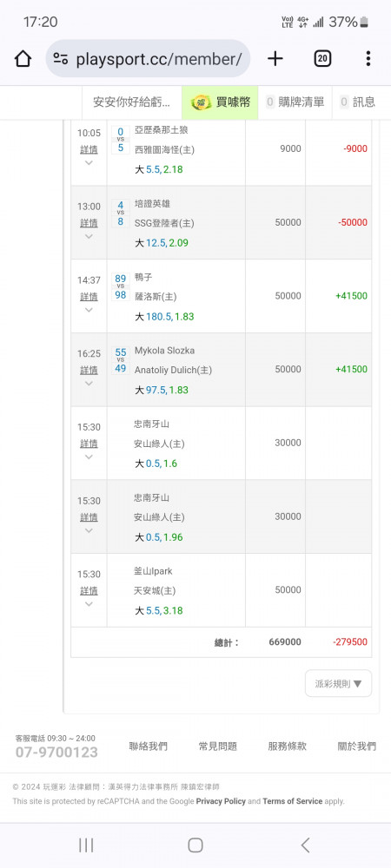Screen dimensions: 391x868
Task: Open the Privacy Policy link
Action: click(x=221, y=801)
